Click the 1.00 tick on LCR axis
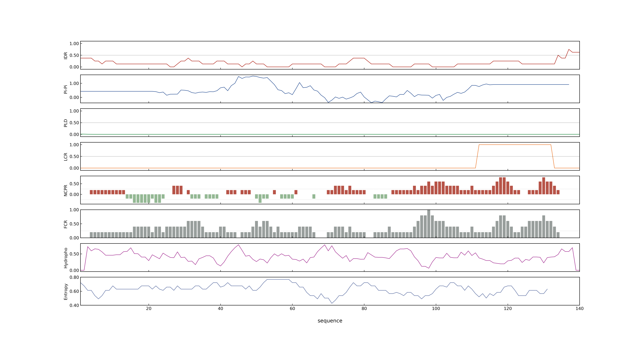This screenshot has width=644, height=343. click(74, 145)
